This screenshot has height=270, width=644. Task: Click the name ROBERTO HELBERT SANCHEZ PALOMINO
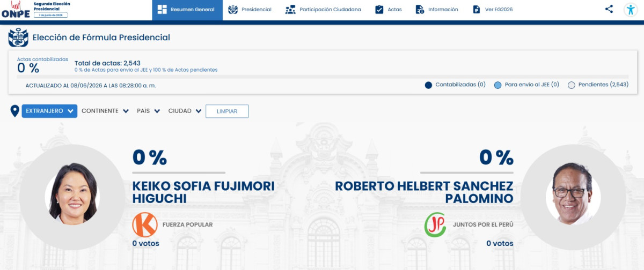point(424,192)
